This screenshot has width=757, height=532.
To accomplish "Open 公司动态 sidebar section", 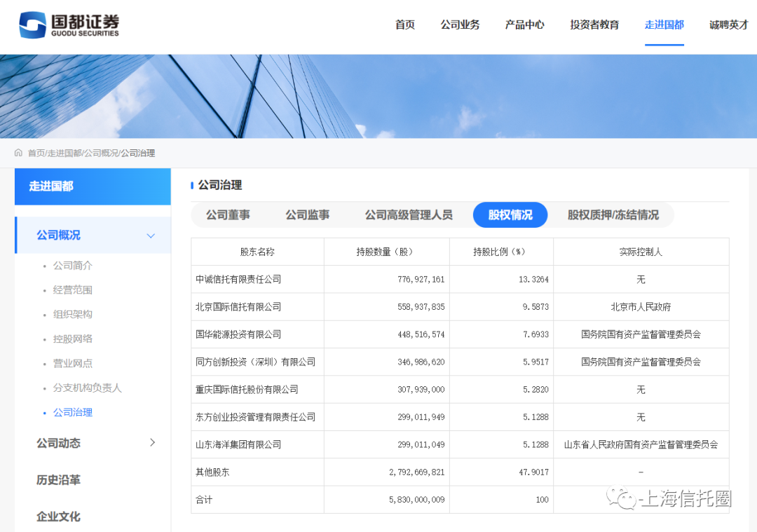I will coord(58,443).
